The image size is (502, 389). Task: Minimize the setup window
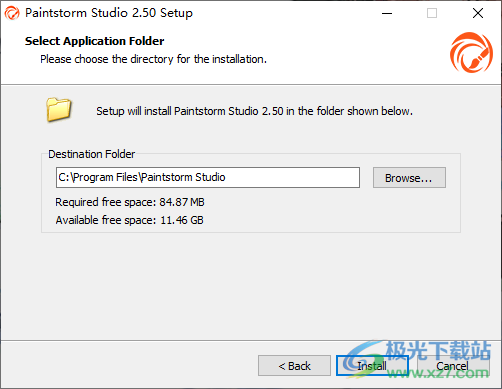[387, 13]
